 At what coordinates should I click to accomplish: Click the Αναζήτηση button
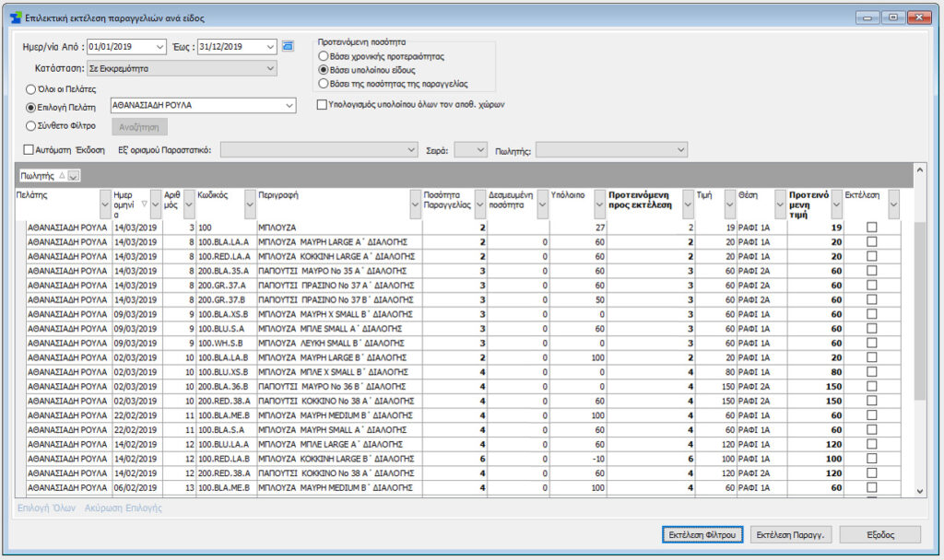click(x=139, y=127)
